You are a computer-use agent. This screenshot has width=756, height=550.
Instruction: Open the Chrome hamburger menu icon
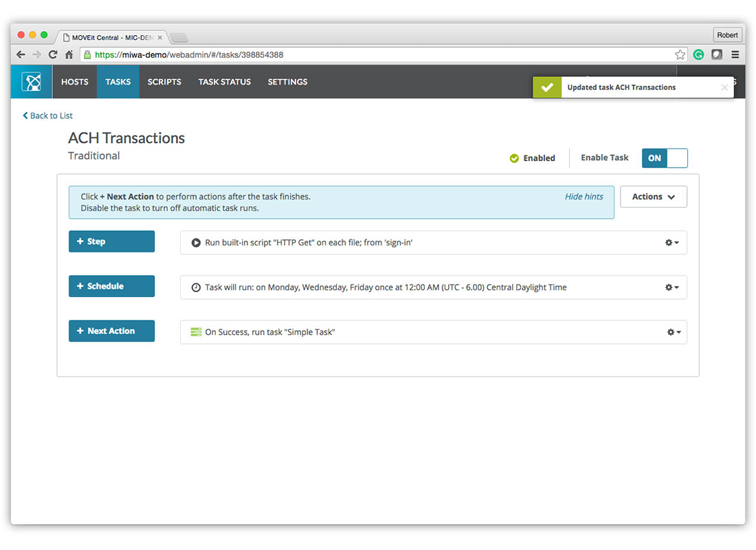point(735,55)
